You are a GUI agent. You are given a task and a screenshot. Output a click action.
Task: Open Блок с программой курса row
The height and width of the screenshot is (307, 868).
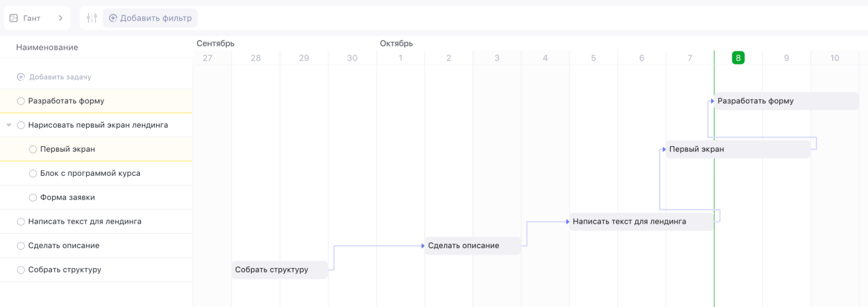click(96, 173)
